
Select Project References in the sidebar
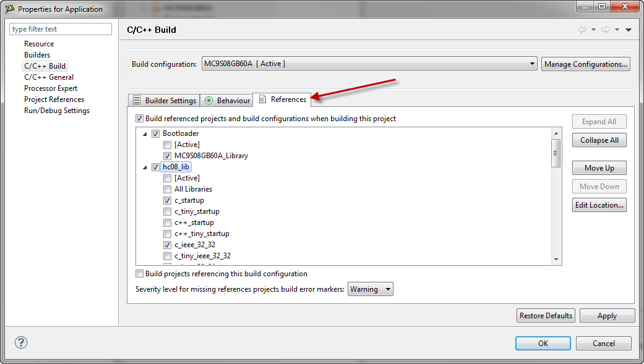54,99
